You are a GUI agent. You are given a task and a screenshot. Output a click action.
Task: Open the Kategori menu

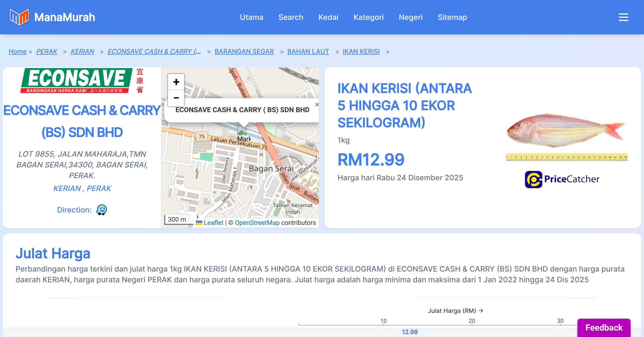tap(368, 17)
